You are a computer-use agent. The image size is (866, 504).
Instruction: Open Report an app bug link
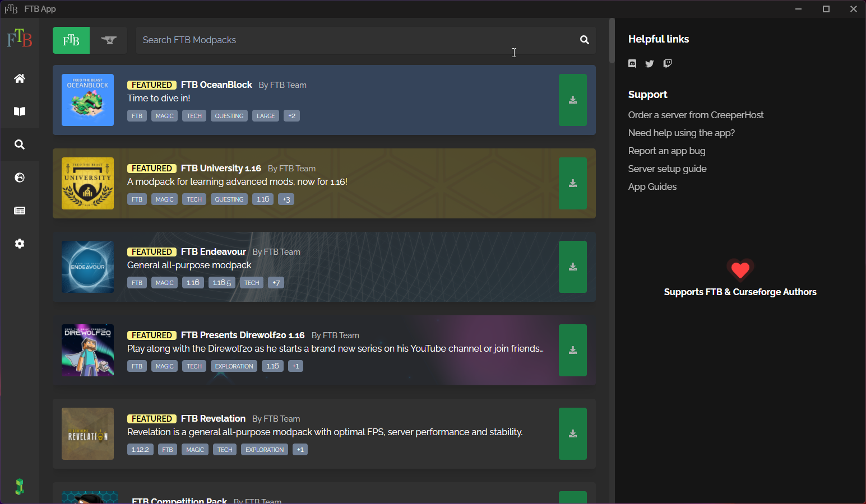(666, 151)
